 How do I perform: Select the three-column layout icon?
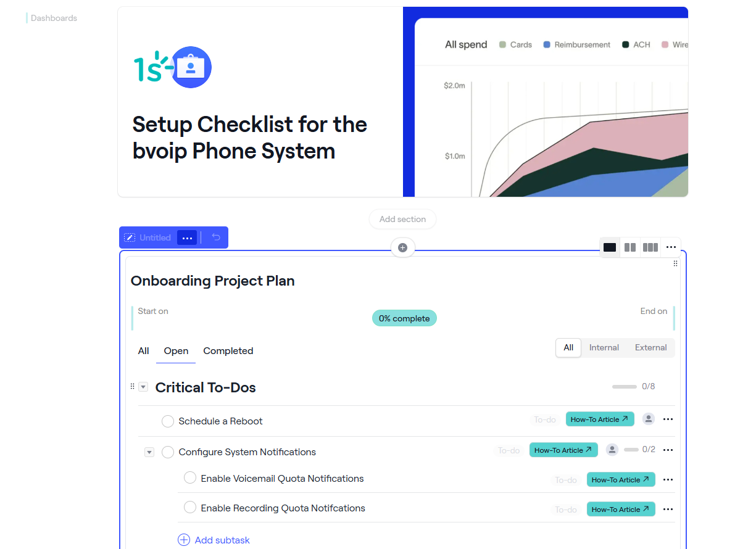[x=650, y=247]
